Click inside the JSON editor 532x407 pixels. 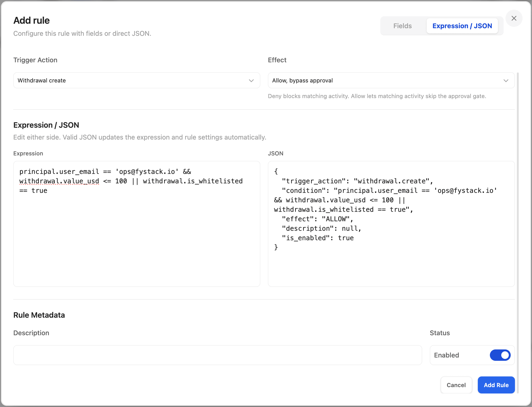pos(391,224)
